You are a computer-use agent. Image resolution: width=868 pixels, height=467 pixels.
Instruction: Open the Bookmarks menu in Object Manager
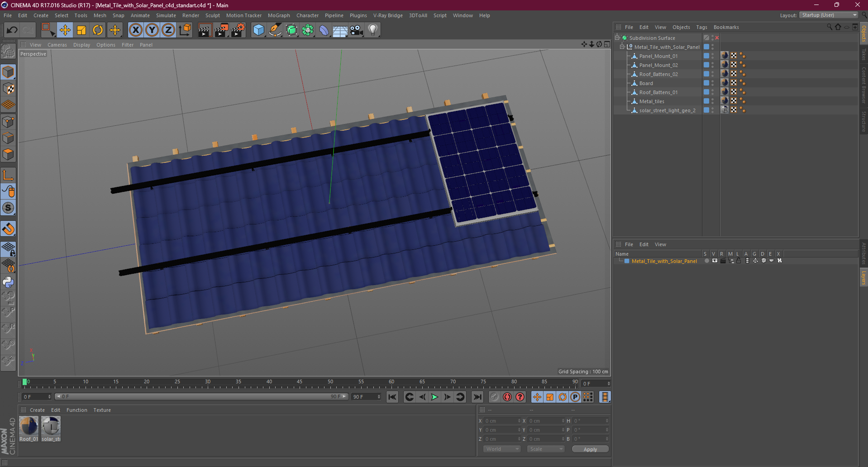[x=726, y=27]
